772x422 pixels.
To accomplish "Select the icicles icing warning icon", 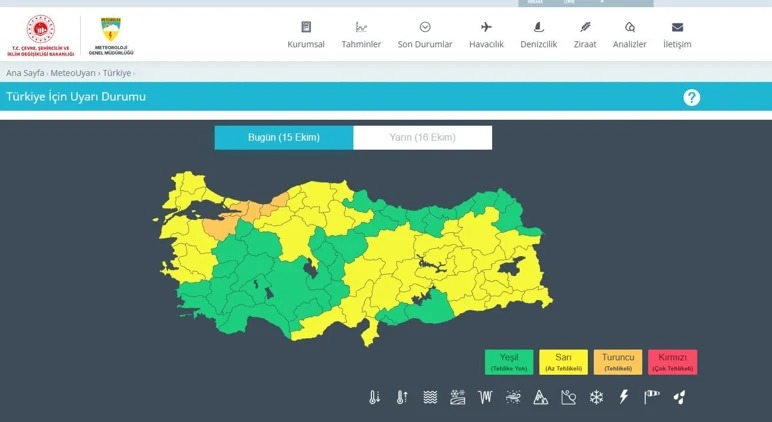I will click(485, 397).
